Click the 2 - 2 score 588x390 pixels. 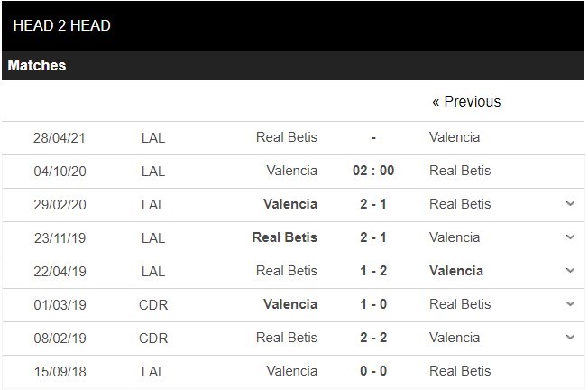(x=373, y=338)
